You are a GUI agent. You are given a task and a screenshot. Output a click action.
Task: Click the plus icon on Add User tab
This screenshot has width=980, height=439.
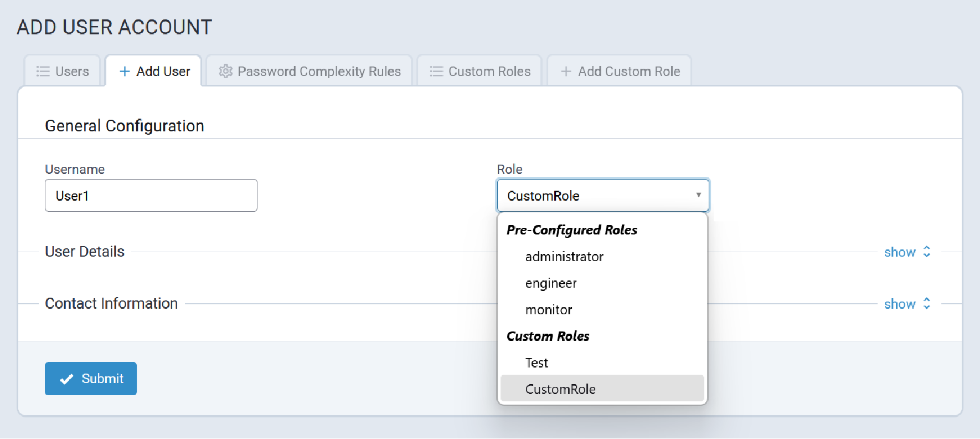click(x=125, y=72)
